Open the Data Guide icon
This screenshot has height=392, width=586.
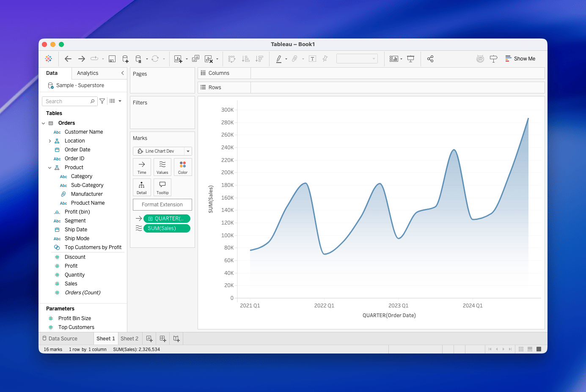click(x=480, y=59)
